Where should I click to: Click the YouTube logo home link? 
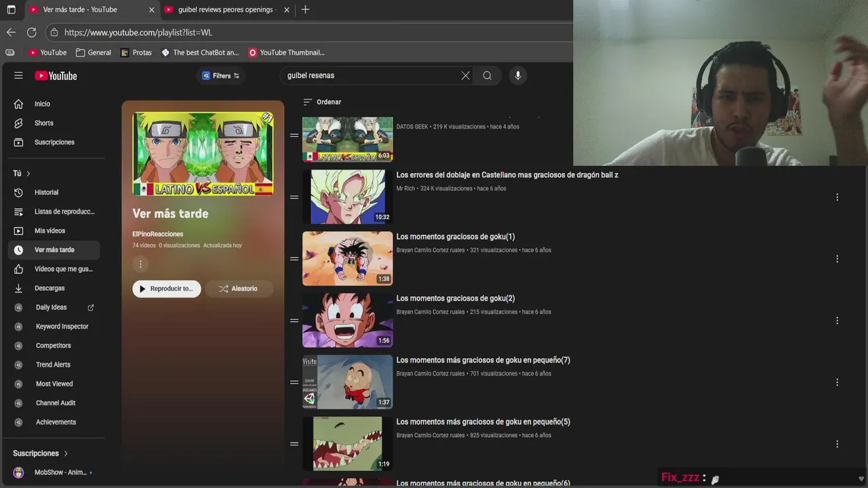click(x=56, y=76)
